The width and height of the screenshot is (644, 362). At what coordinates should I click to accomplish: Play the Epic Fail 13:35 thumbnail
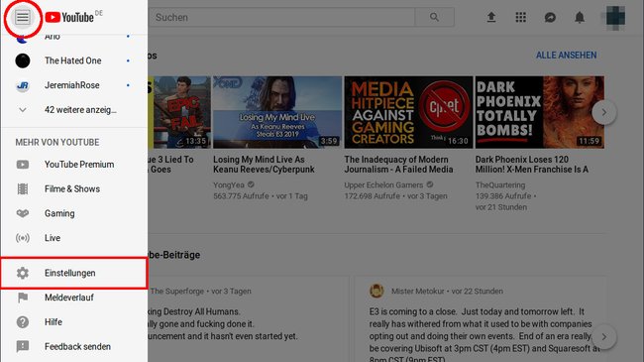click(x=179, y=112)
